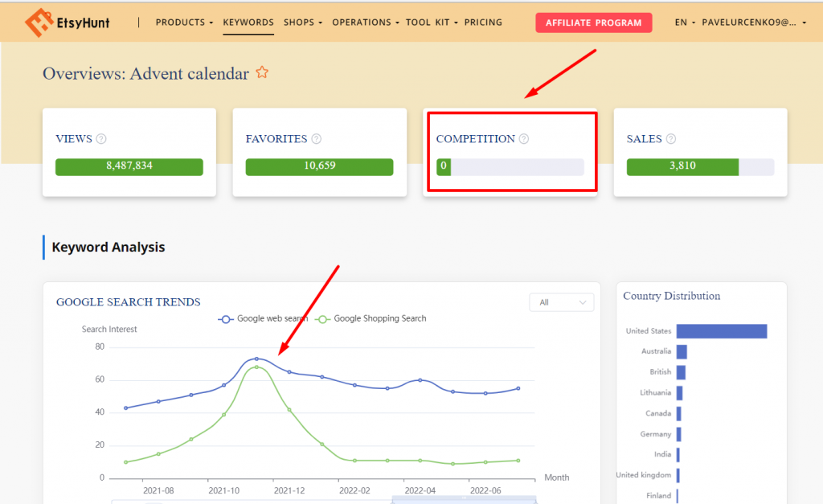Open the 'All' filter dropdown on the chart
The image size is (823, 504).
click(x=561, y=302)
